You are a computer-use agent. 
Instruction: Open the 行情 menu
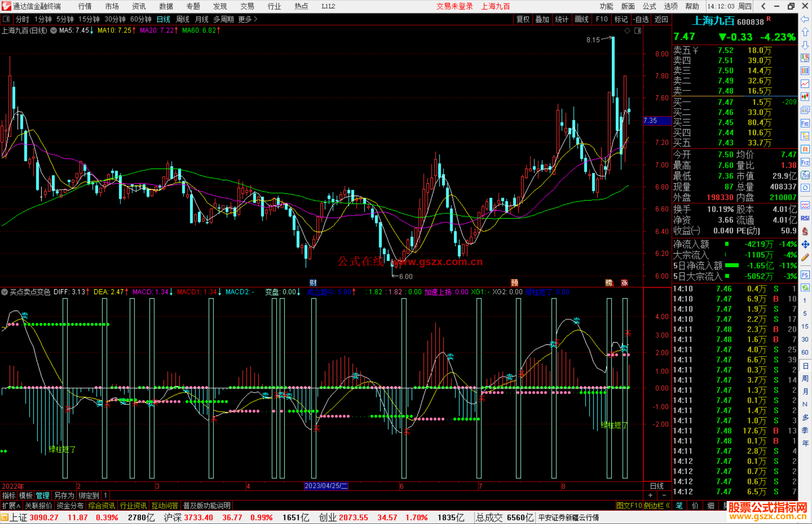click(x=85, y=6)
